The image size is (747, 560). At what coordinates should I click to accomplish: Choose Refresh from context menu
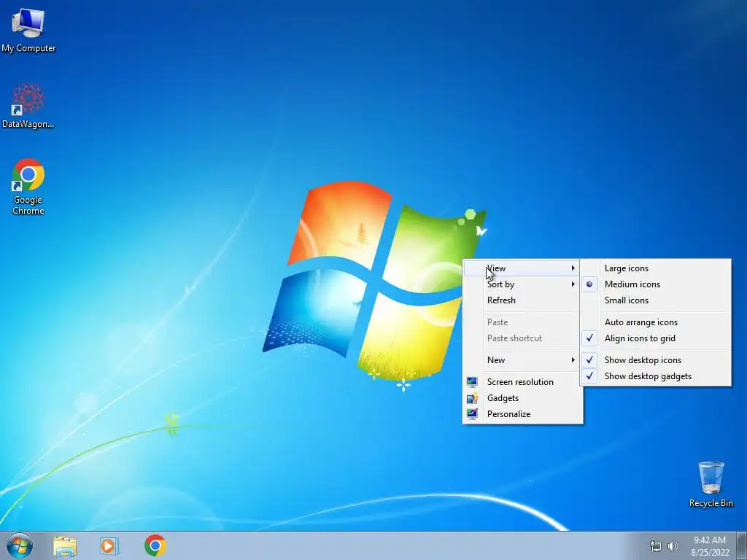pos(522,300)
